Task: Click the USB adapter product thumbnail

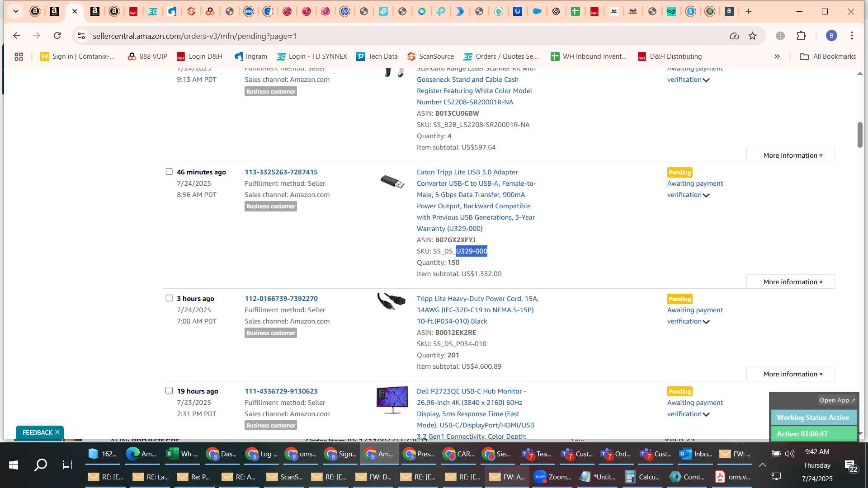Action: pyautogui.click(x=392, y=182)
